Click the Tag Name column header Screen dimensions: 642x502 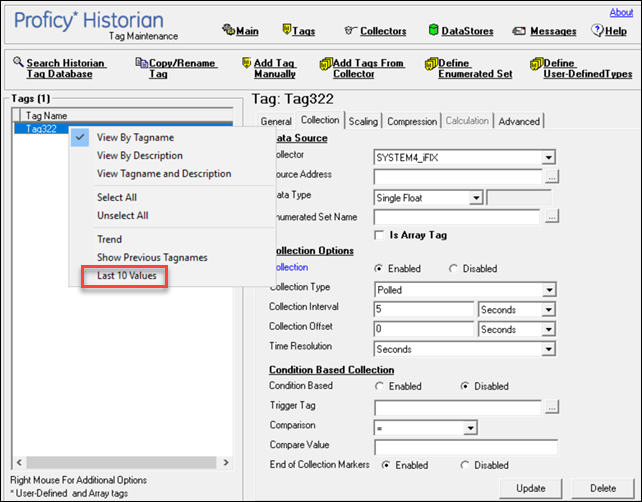point(126,115)
